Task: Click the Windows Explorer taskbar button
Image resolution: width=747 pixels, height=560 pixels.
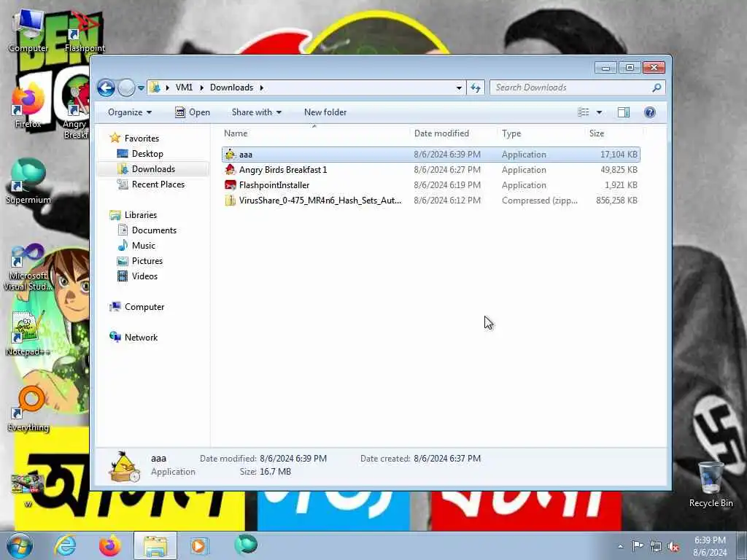Action: pos(155,545)
